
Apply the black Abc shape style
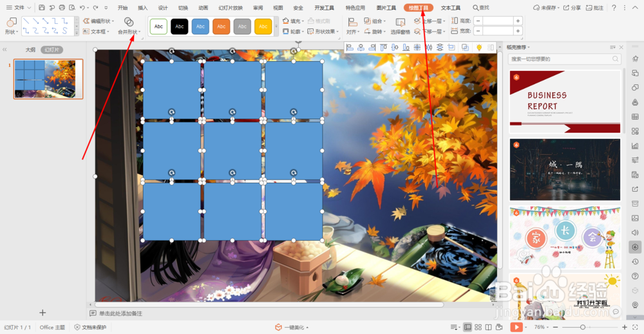[x=180, y=26]
